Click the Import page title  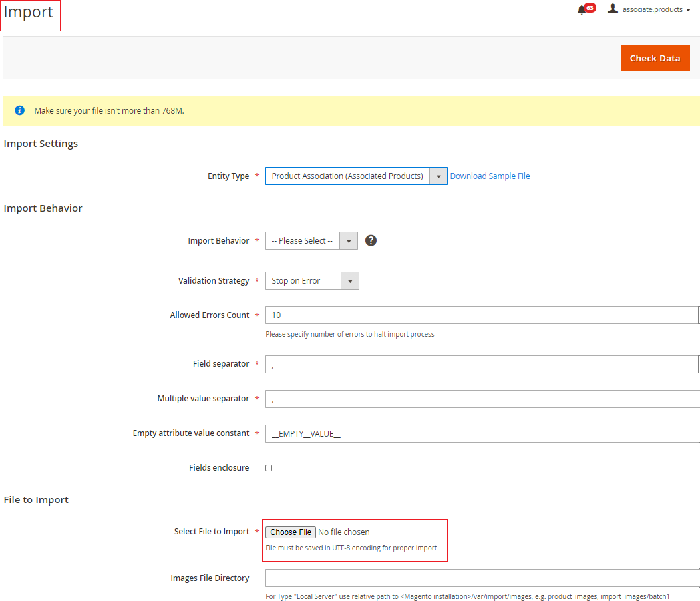pos(29,13)
